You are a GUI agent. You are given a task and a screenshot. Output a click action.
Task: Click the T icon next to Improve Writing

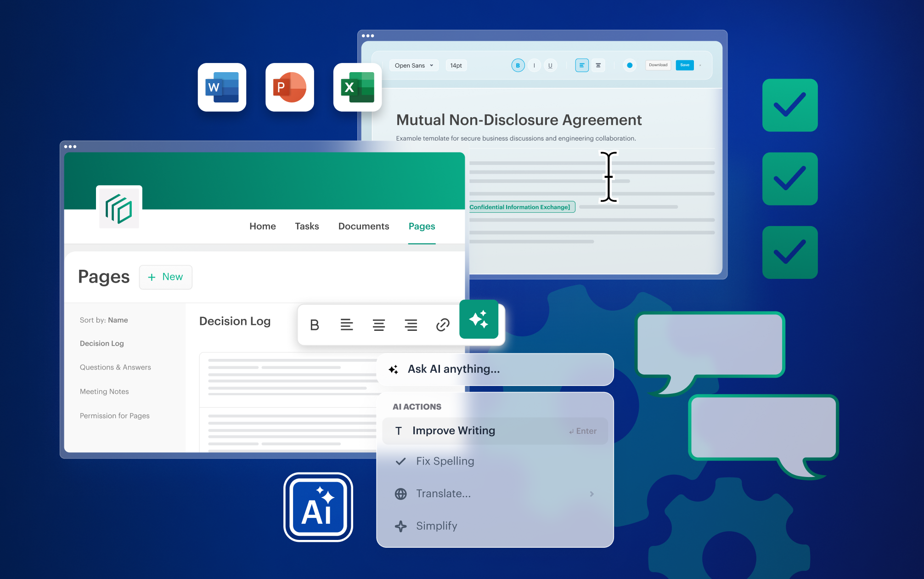click(399, 431)
